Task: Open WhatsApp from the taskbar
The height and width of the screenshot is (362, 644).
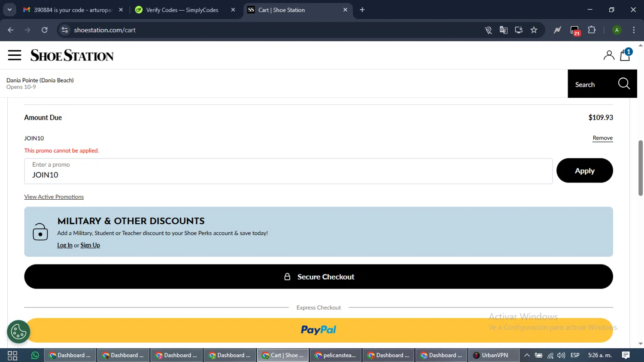Action: 35,356
